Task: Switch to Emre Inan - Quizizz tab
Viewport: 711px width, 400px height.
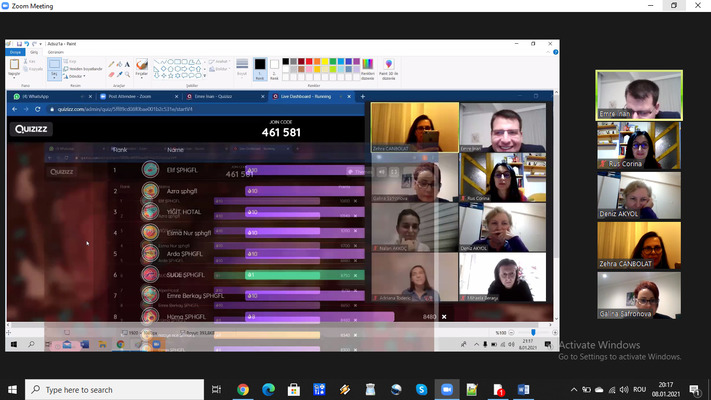Action: (x=224, y=97)
